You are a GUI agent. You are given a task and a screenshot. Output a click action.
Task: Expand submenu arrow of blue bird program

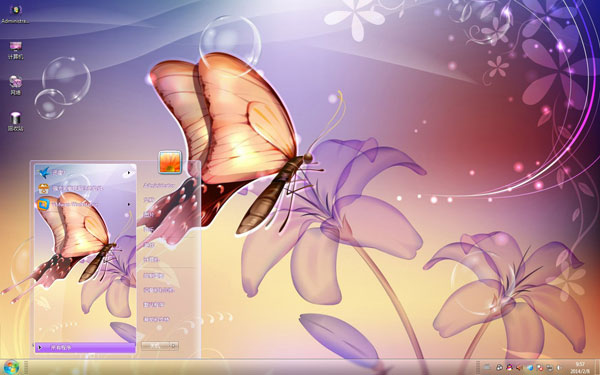(x=129, y=173)
